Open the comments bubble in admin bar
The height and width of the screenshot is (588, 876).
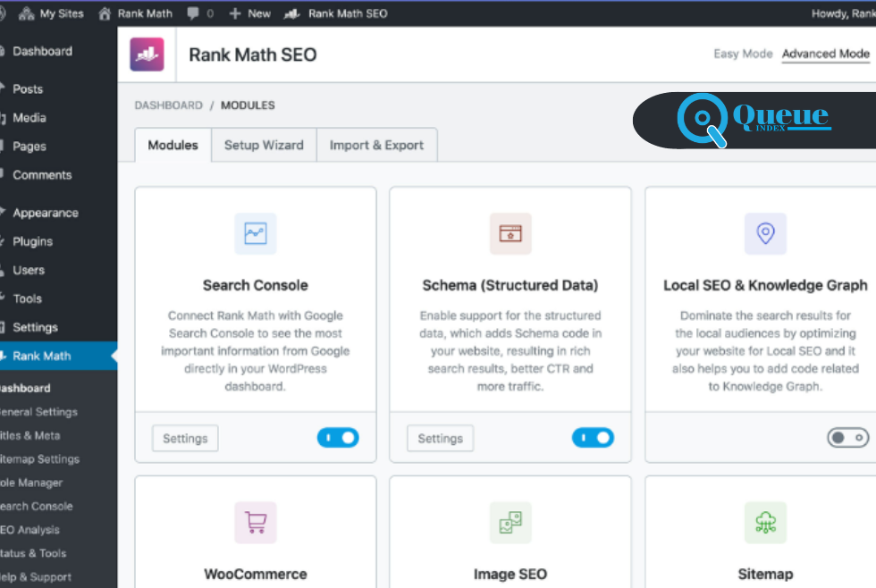point(200,13)
